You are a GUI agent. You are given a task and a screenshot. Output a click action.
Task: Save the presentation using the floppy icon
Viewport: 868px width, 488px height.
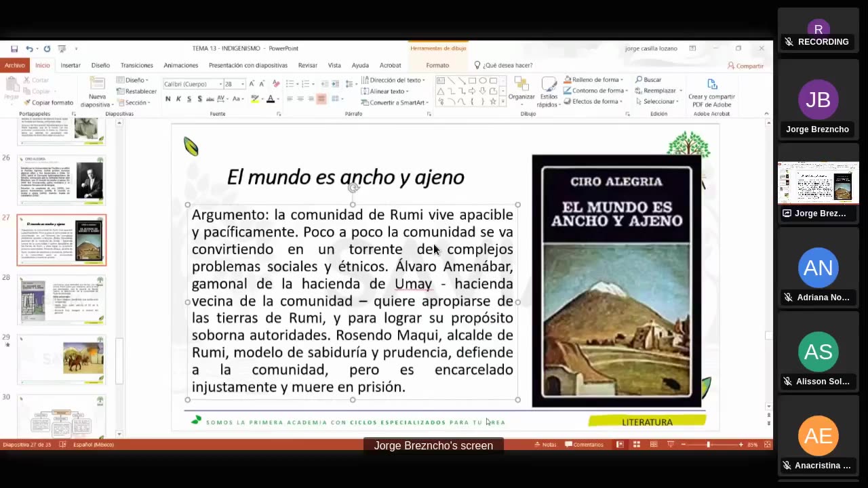pos(14,49)
